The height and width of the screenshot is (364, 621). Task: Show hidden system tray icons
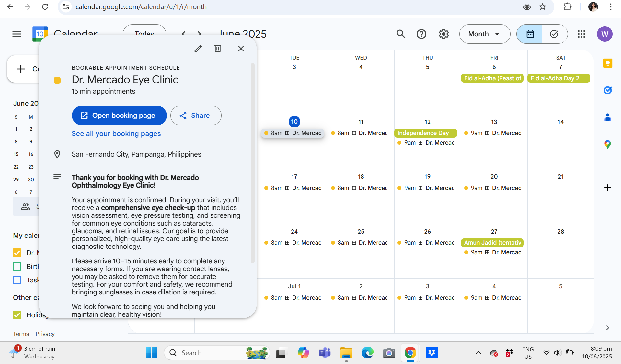478,353
